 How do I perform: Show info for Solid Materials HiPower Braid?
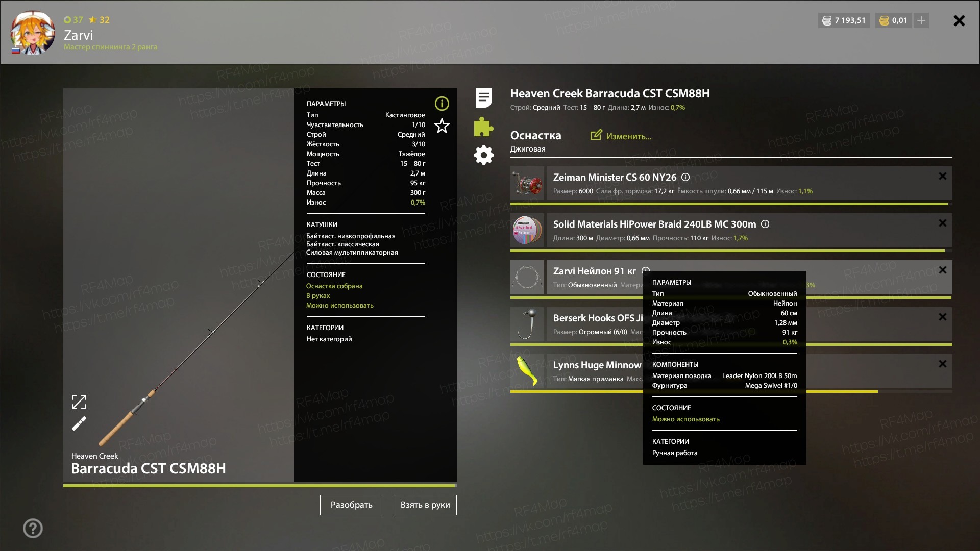pos(765,224)
